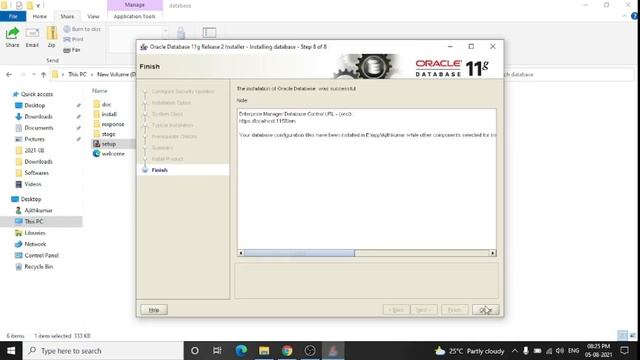Show hidden tray icons chevron

coord(515,351)
